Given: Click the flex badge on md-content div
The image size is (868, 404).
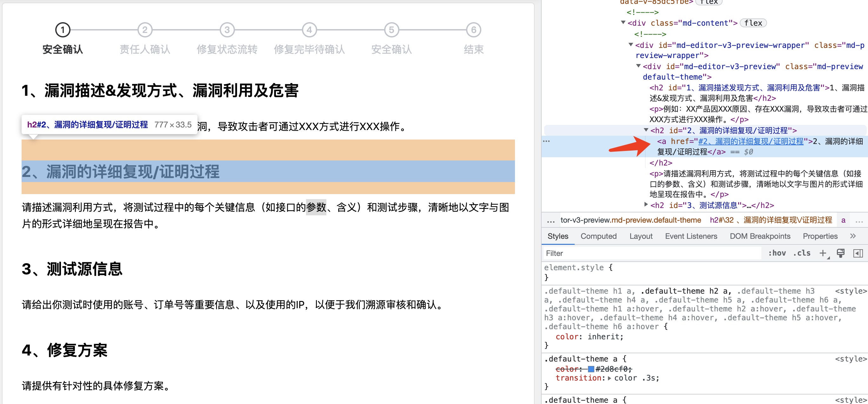Looking at the screenshot, I should point(753,23).
